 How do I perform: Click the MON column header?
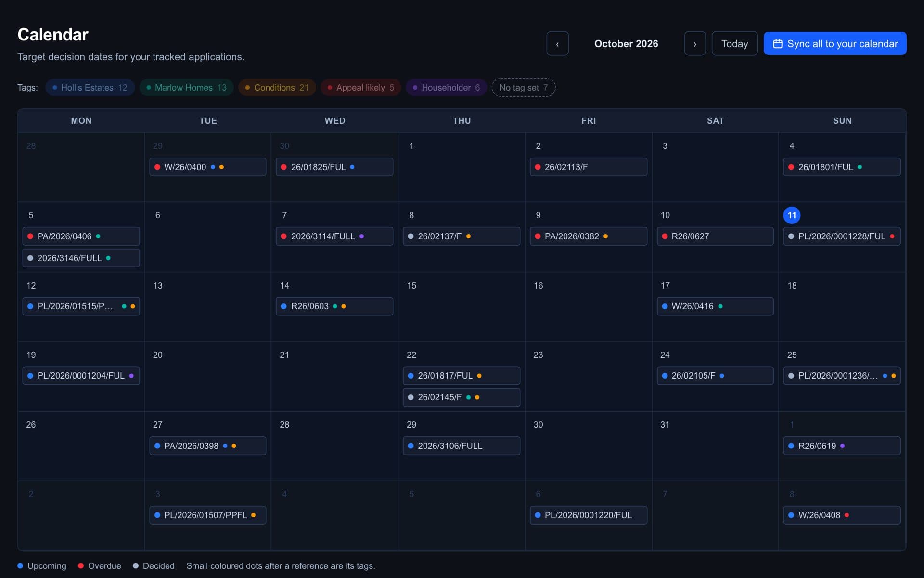81,121
